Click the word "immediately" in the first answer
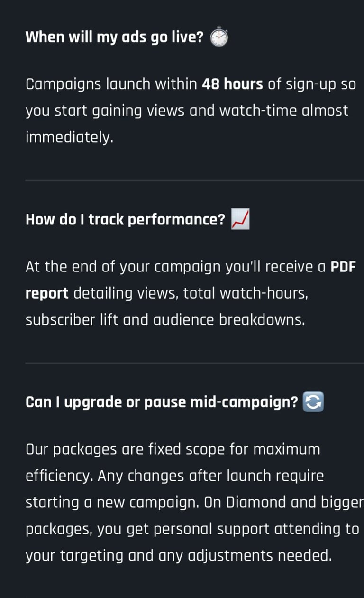364x598 pixels. tap(68, 138)
